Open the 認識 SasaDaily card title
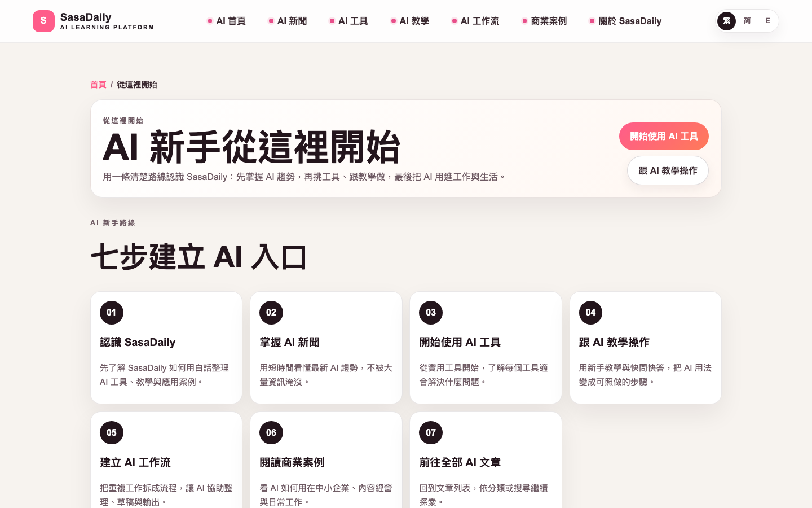812x508 pixels. click(138, 343)
